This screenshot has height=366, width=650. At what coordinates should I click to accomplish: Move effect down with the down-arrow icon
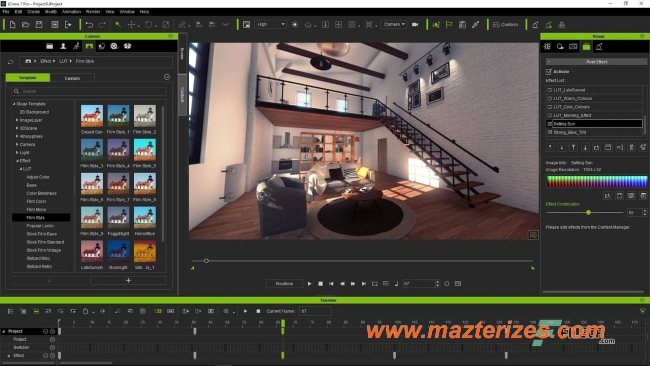tap(562, 147)
